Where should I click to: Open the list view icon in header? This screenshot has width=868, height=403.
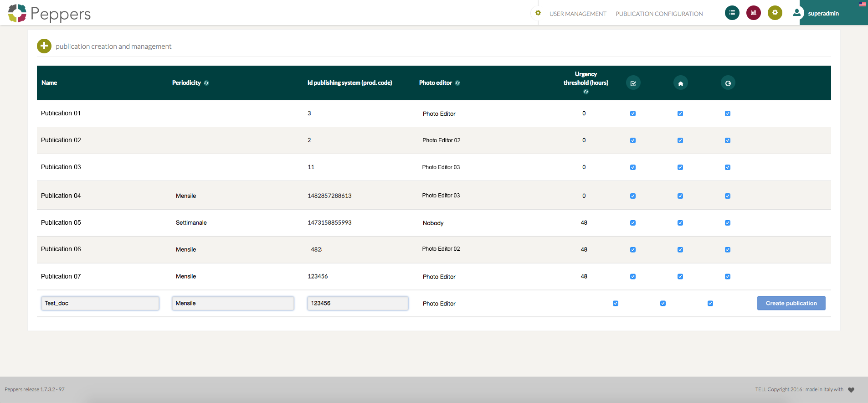coord(732,13)
